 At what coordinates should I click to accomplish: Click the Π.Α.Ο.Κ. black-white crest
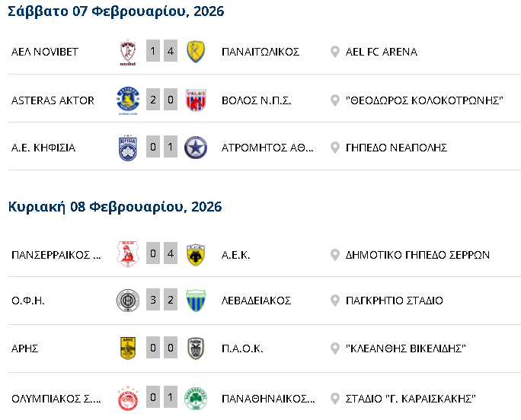tap(197, 348)
